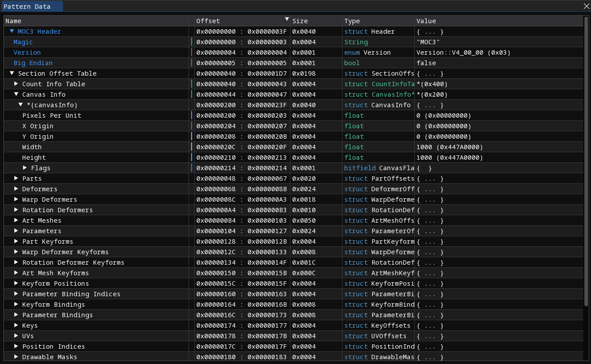Click the Height value 1000 cell

coord(499,157)
